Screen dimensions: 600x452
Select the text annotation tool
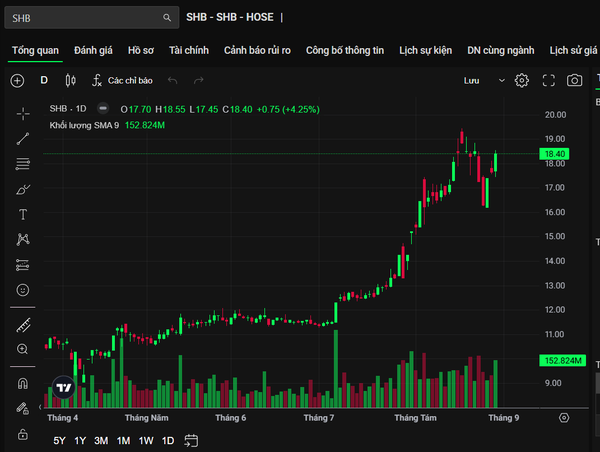pyautogui.click(x=23, y=214)
